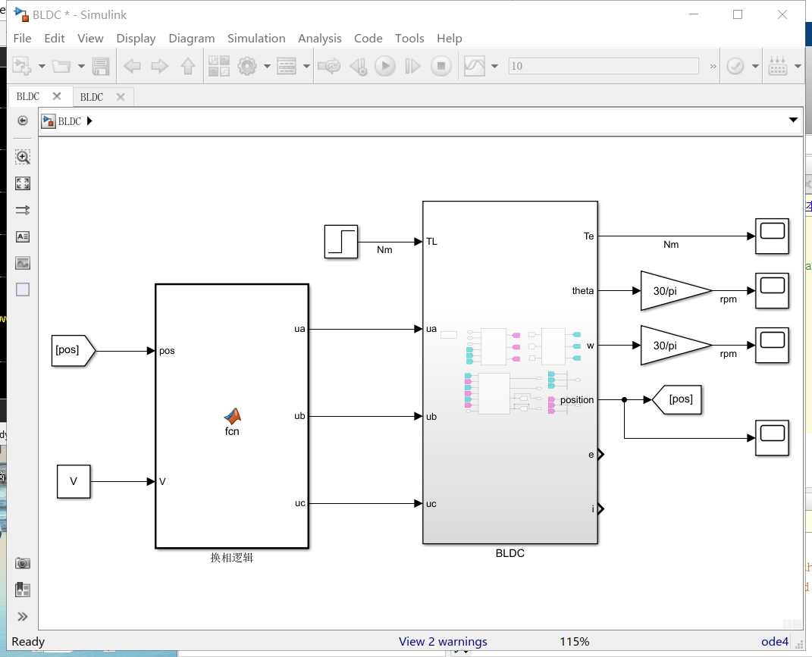This screenshot has height=657, width=812.
Task: Click the Build Model toolbar icon
Action: 778,66
